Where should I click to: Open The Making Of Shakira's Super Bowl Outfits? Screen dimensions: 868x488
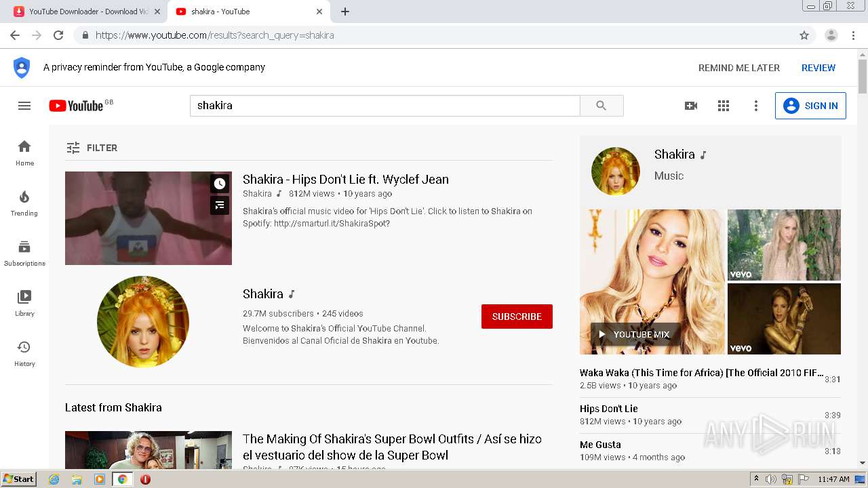[x=392, y=447]
